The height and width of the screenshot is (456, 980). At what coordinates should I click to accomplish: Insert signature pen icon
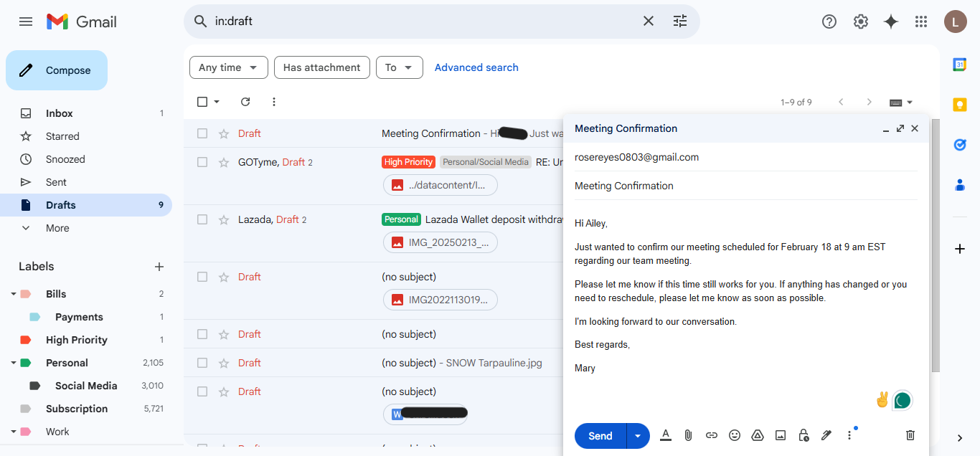[x=826, y=435]
